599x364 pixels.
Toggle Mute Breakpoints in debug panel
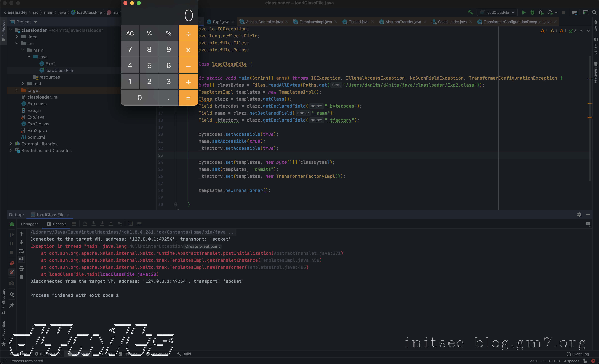[x=11, y=272]
